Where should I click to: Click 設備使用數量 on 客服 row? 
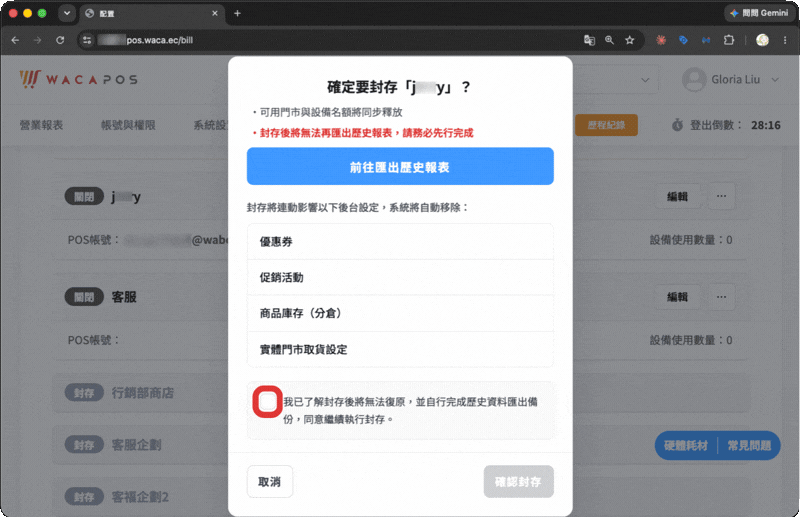(x=691, y=340)
